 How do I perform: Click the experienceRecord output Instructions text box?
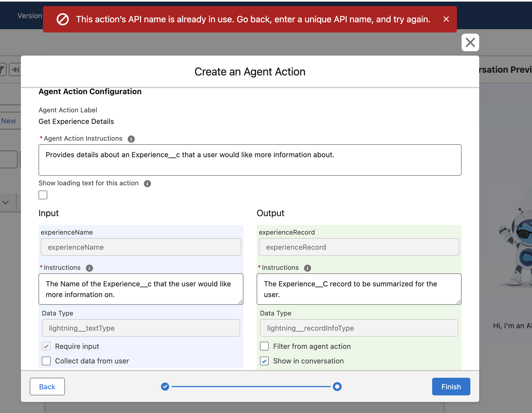click(x=359, y=289)
